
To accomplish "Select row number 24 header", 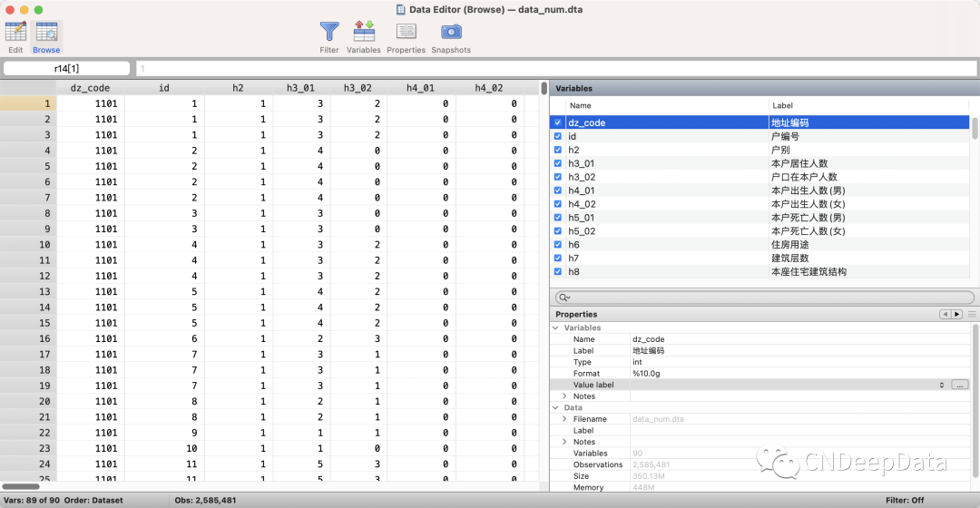I will point(28,464).
